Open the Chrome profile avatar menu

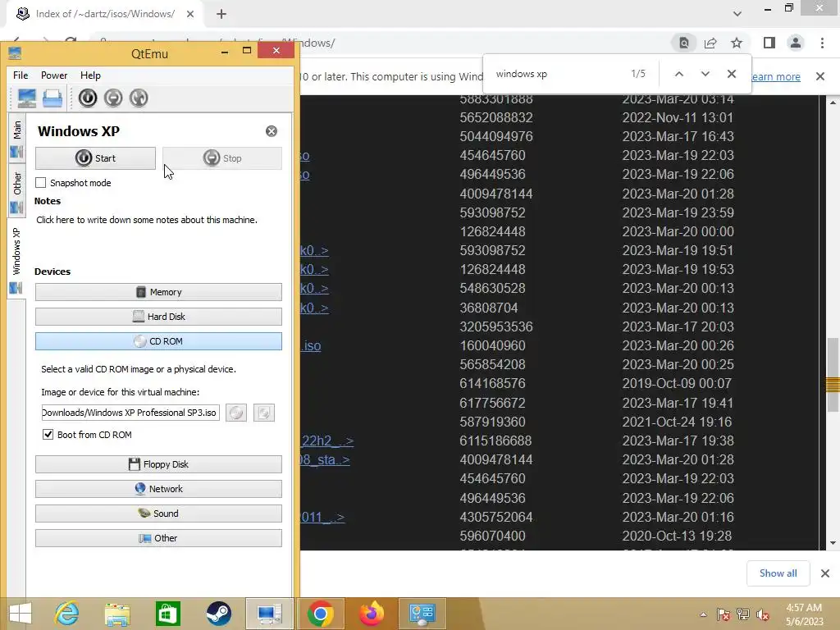[796, 43]
